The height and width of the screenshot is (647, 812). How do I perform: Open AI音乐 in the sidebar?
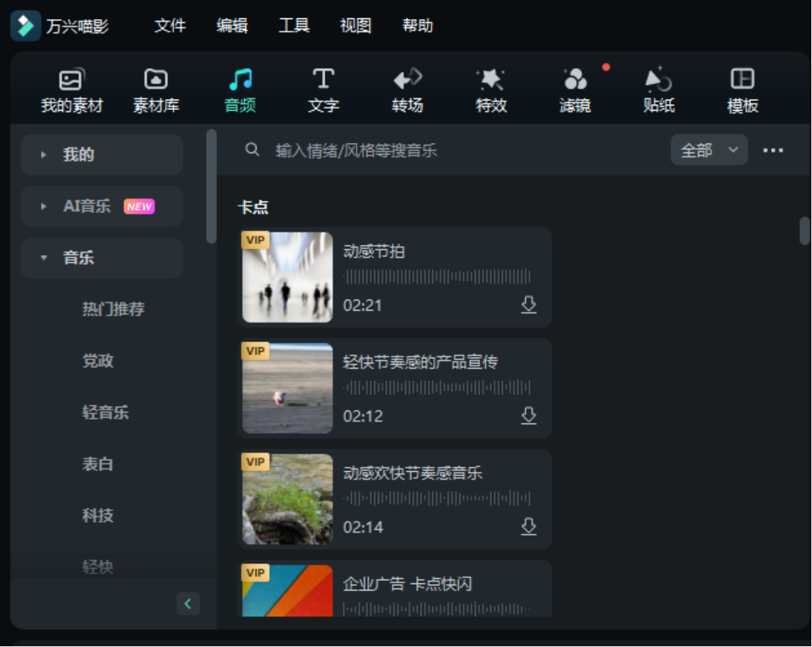pos(101,206)
